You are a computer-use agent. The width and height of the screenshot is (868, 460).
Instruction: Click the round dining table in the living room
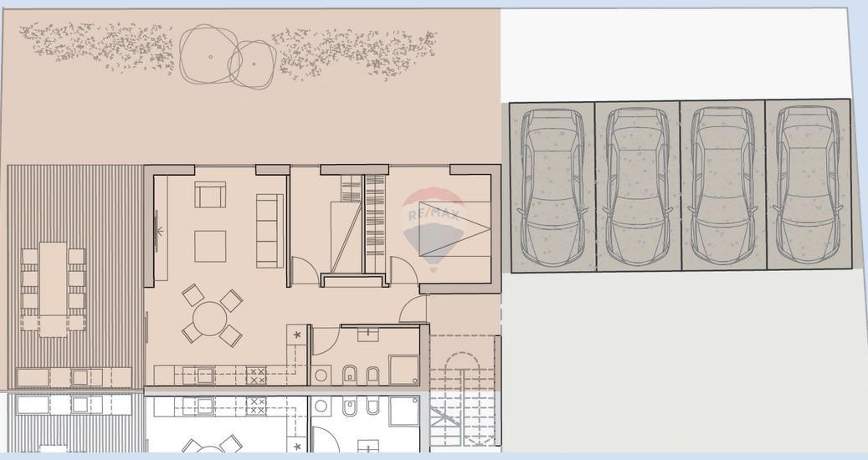210,317
